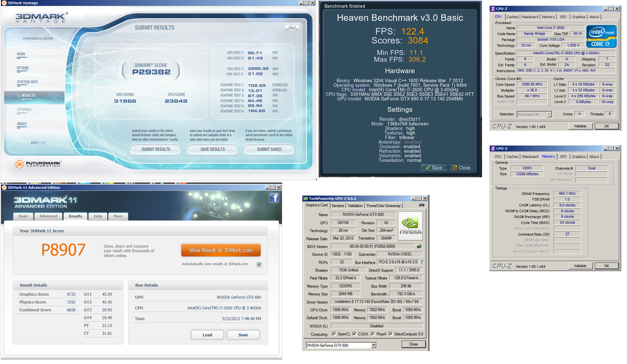The width and height of the screenshot is (627, 364).
Task: Click the GPU-Z Name field 'NVIDIA GeForce GTX 680'
Action: tap(363, 214)
